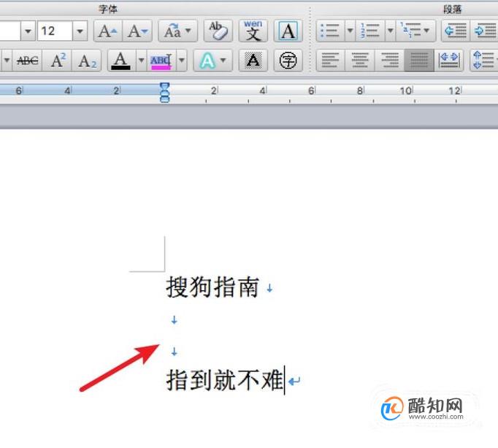Open the multilevel list dropdown

click(415, 31)
